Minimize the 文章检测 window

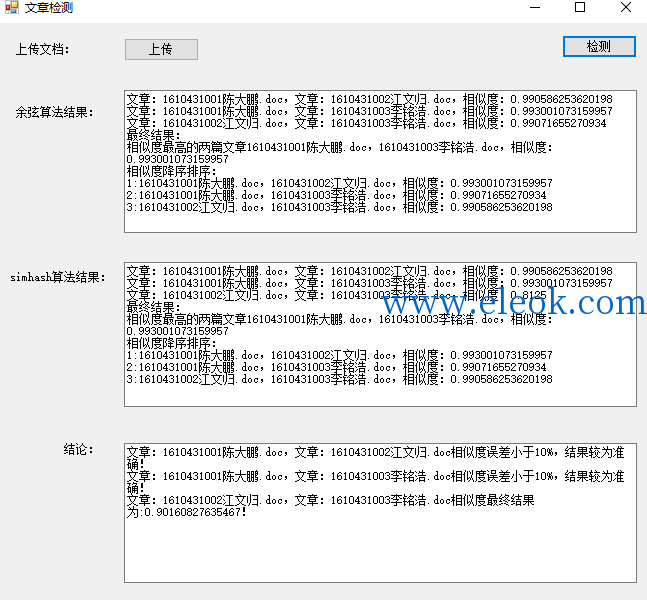tap(535, 7)
